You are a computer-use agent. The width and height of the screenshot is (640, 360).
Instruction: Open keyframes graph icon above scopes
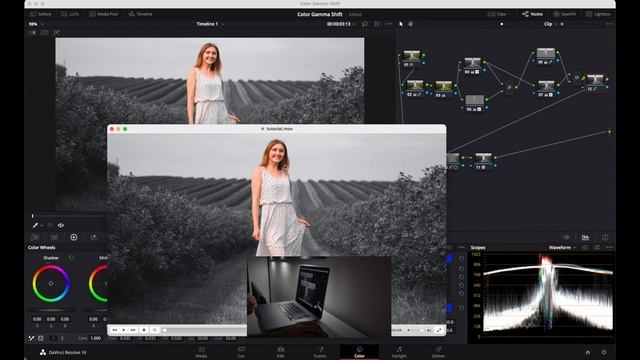(x=585, y=237)
